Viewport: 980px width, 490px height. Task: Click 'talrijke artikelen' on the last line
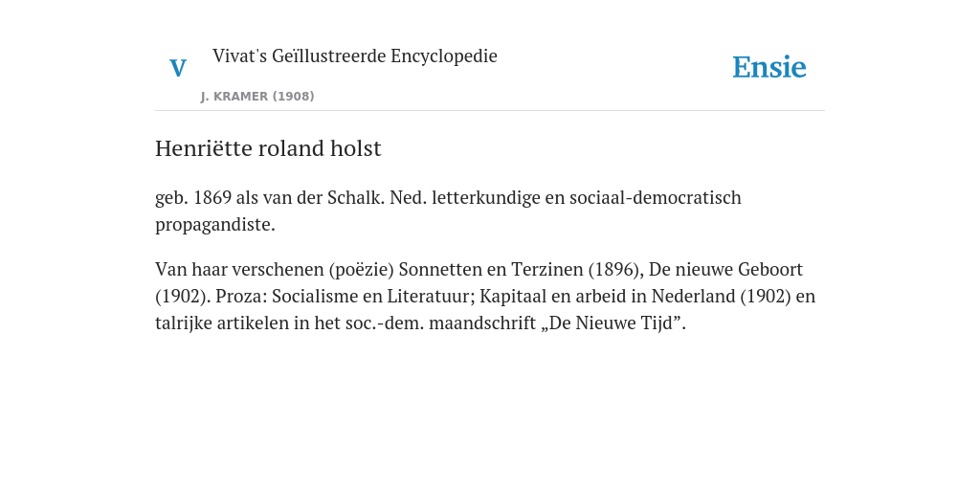214,323
